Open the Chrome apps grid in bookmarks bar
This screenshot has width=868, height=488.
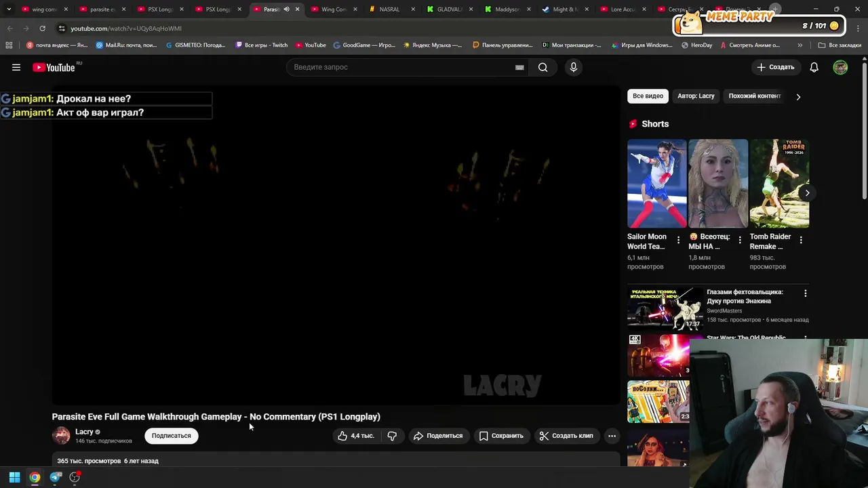pyautogui.click(x=9, y=45)
